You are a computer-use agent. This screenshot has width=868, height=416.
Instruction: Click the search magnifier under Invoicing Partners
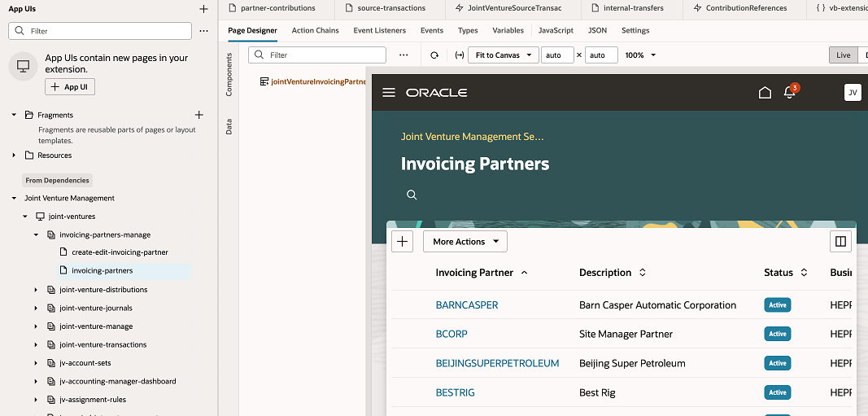pos(412,195)
